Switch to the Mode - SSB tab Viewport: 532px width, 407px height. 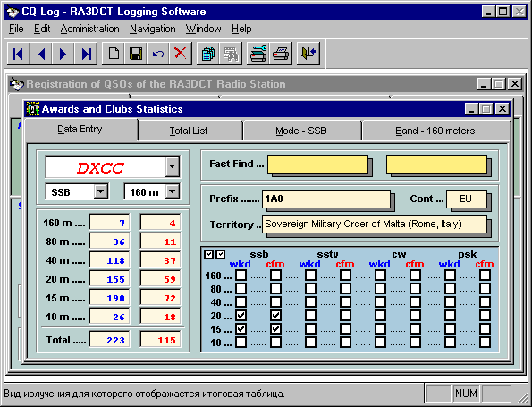coord(301,131)
